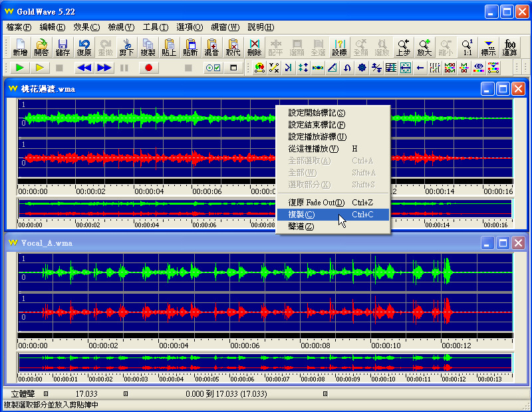Click the 新增 (New) toolbar icon
The height and width of the screenshot is (412, 532).
click(20, 47)
